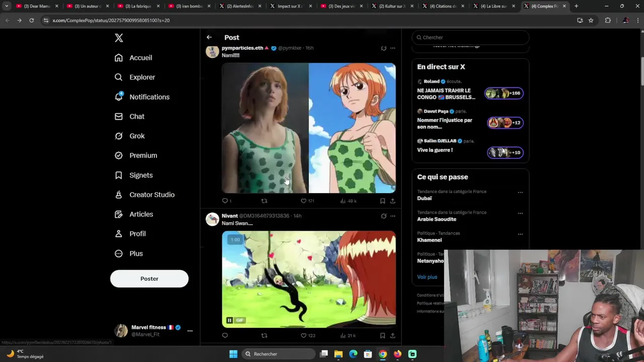Open Signets bookmarks in sidebar

click(133, 175)
